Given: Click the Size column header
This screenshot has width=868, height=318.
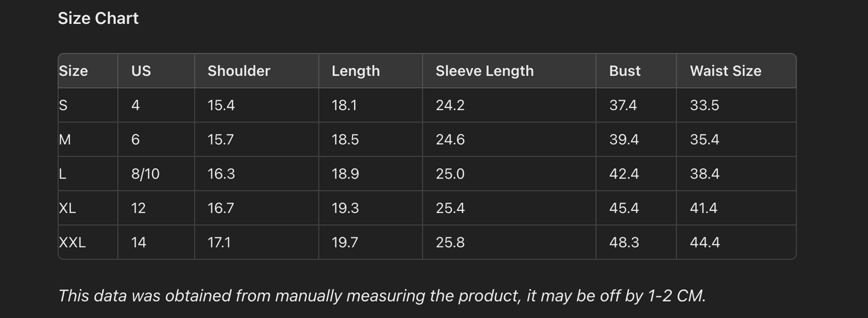Looking at the screenshot, I should 73,71.
